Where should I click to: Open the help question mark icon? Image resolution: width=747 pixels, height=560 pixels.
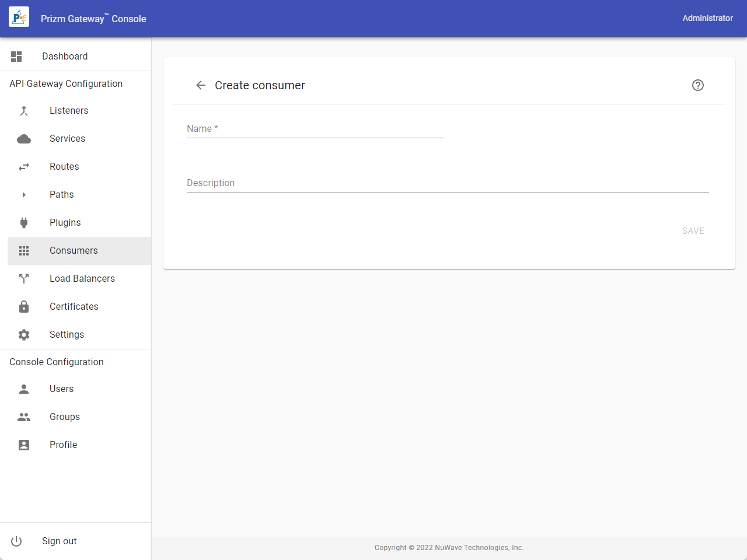[697, 85]
